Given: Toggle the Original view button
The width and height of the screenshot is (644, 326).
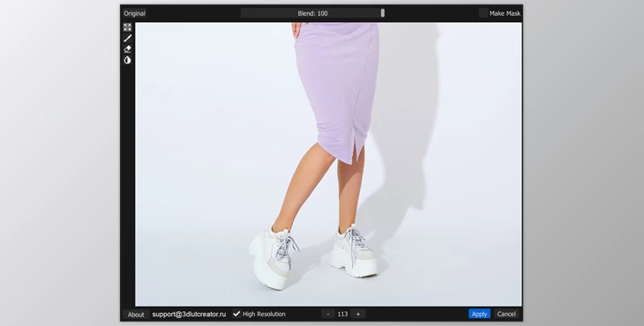Looking at the screenshot, I should pyautogui.click(x=134, y=13).
